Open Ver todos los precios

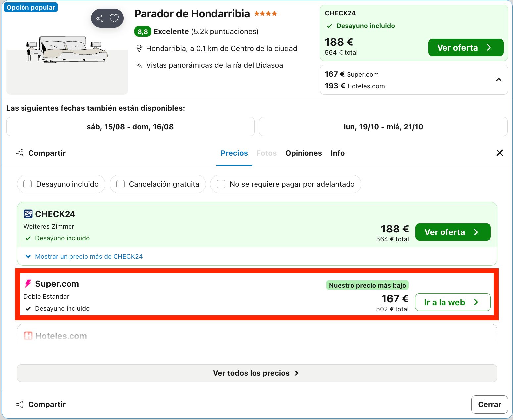(257, 373)
